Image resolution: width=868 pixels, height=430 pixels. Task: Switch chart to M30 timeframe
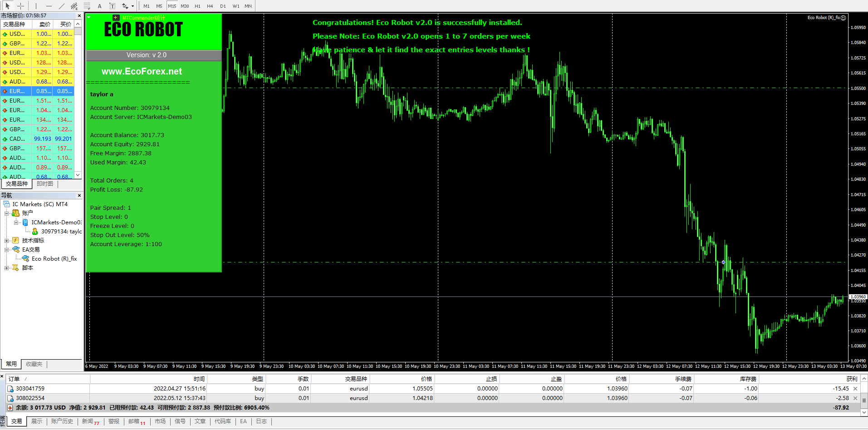(185, 6)
